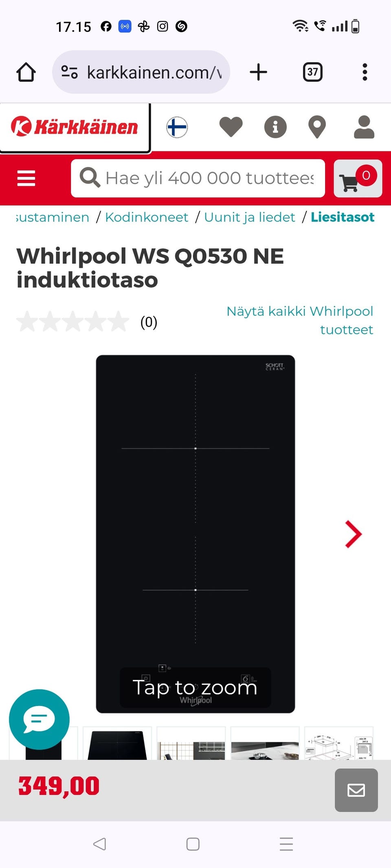Image resolution: width=391 pixels, height=868 pixels.
Task: Select the kitchen scene product thumbnail
Action: [191, 743]
